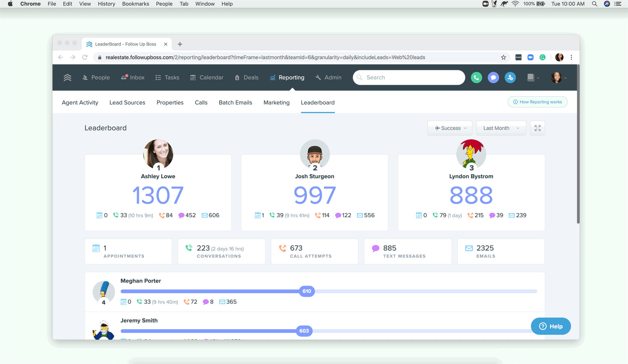Open the Bookmarks menu in menu bar
The image size is (628, 364).
(x=136, y=4)
